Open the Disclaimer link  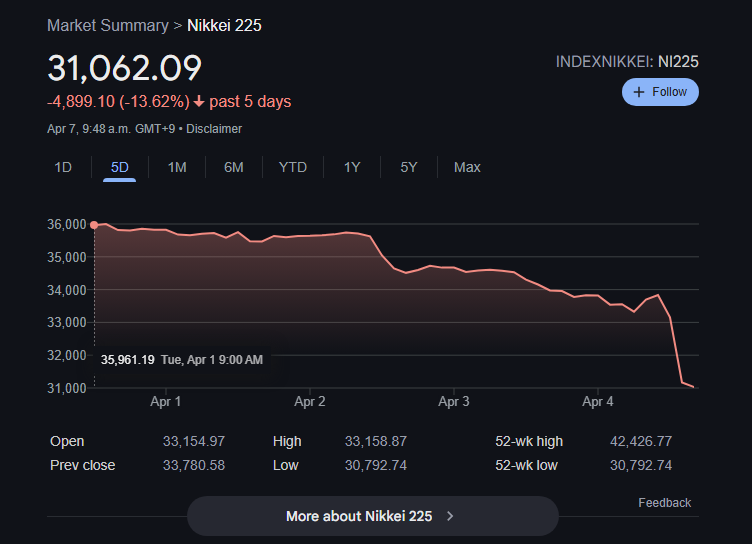214,129
